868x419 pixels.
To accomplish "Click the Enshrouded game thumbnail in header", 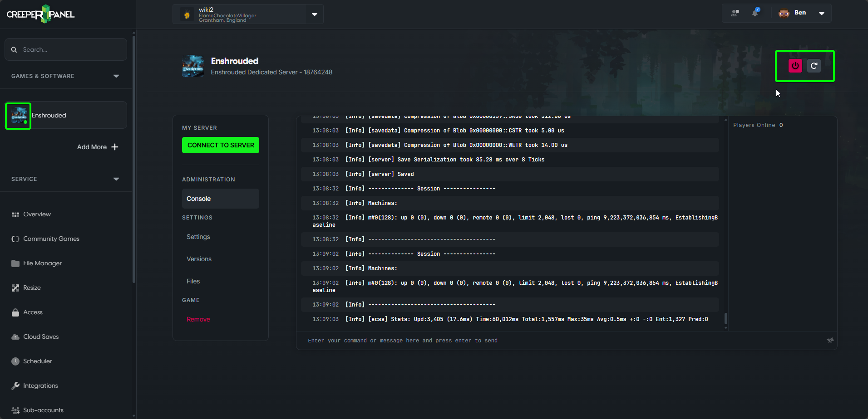I will coord(193,66).
